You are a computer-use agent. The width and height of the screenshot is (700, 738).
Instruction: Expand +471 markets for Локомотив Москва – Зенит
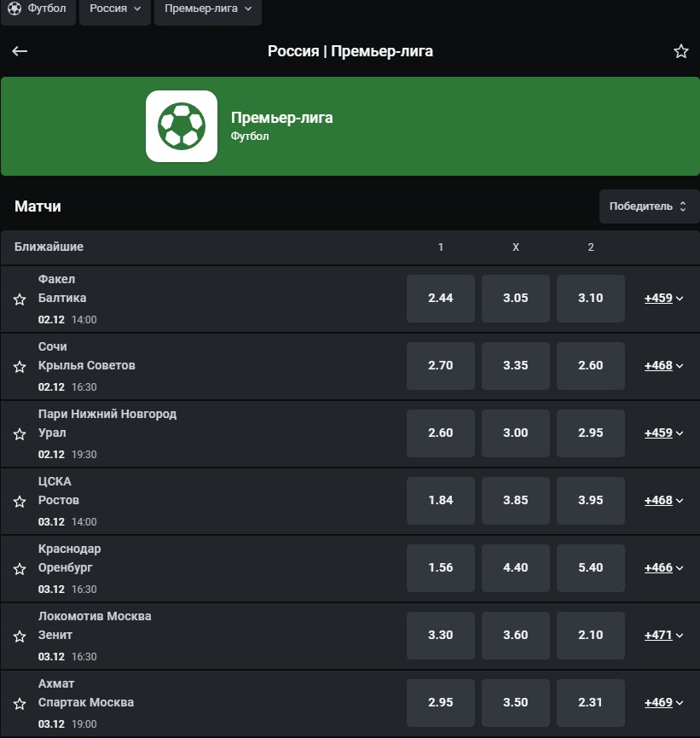click(663, 635)
